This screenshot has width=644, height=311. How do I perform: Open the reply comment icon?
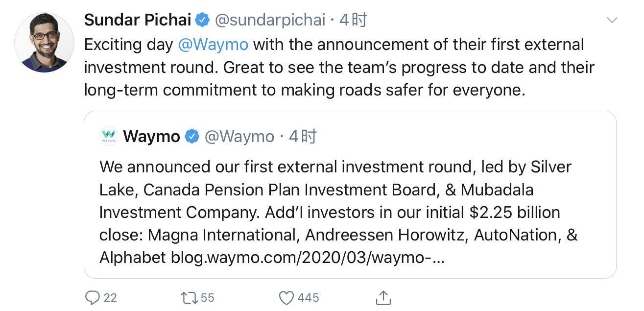[x=93, y=297]
